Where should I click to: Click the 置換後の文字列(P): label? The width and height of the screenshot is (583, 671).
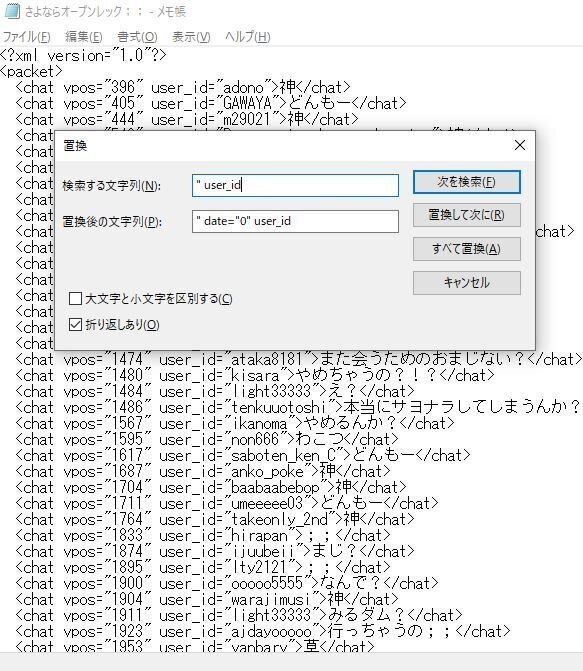112,222
